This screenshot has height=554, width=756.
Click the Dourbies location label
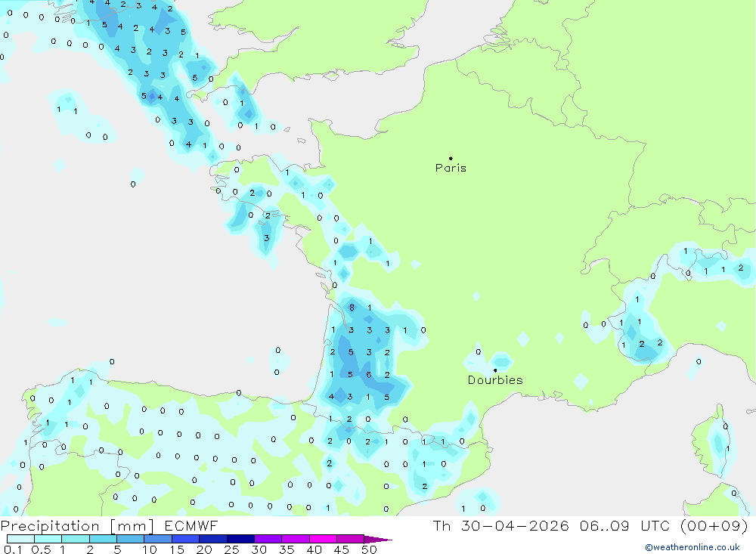(495, 380)
